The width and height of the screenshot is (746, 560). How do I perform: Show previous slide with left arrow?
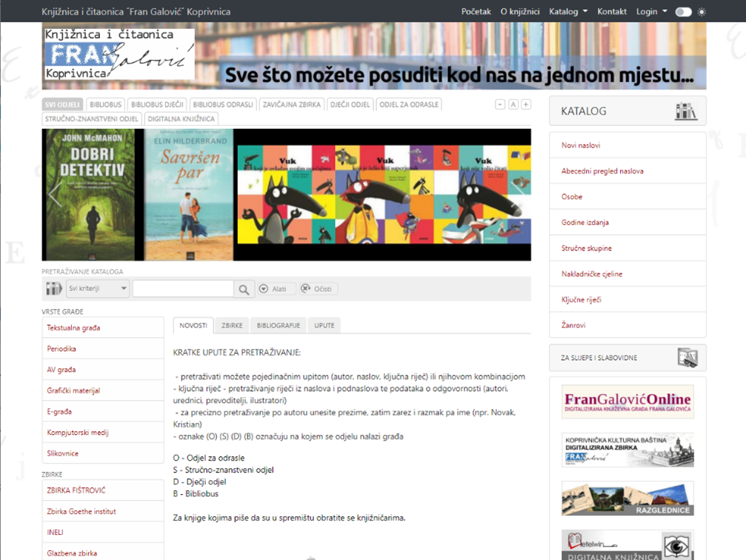pyautogui.click(x=55, y=193)
